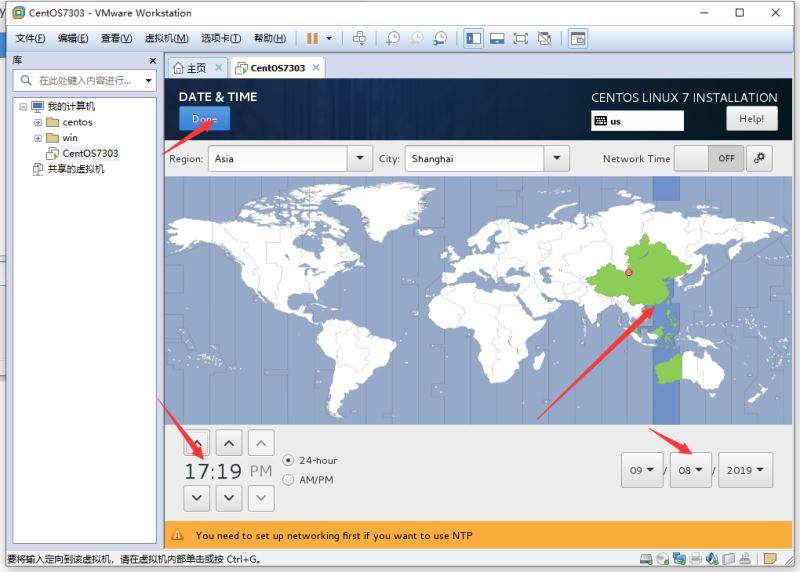This screenshot has width=800, height=572.
Task: Open the 虚拟机(M) menu
Action: [x=166, y=38]
